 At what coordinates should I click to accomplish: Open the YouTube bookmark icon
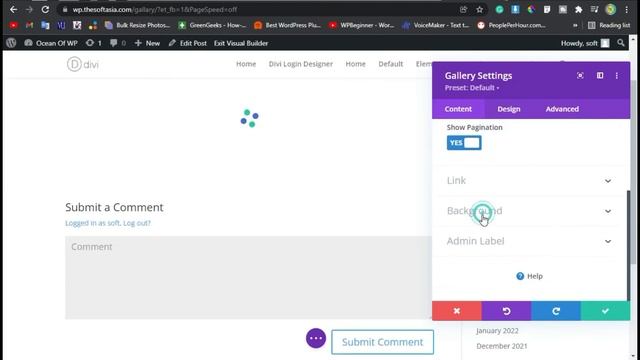13,25
